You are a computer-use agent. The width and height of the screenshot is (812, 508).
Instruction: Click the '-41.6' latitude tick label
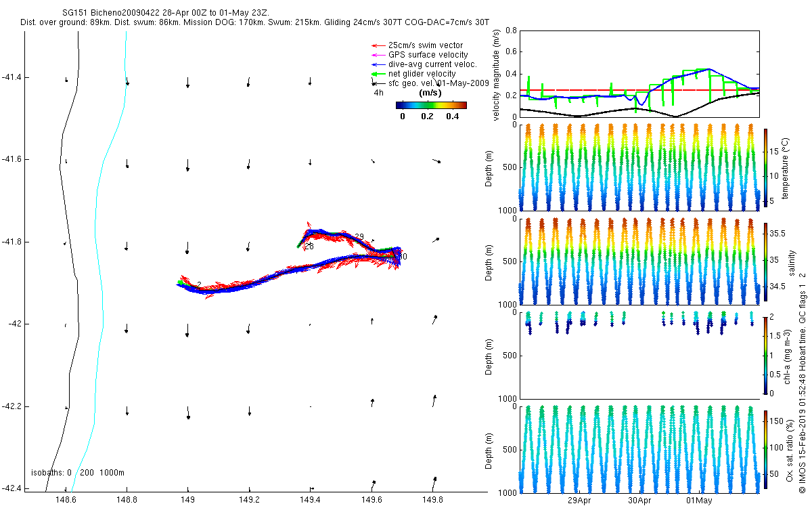tap(11, 159)
